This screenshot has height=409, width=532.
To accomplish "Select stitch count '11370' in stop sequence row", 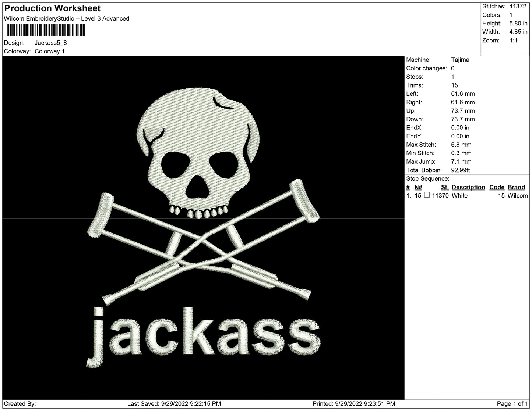I will coord(440,196).
